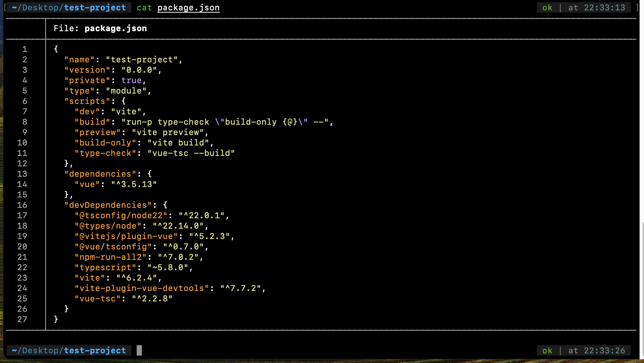Viewport: 644px width, 363px height.
Task: Click the 'ok' status beside timestamp 22:33:13
Action: (547, 8)
